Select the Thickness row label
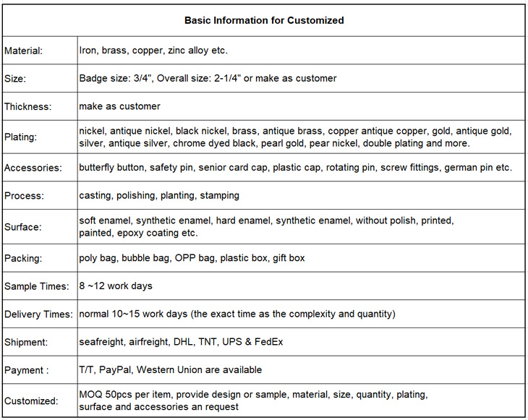 click(28, 106)
